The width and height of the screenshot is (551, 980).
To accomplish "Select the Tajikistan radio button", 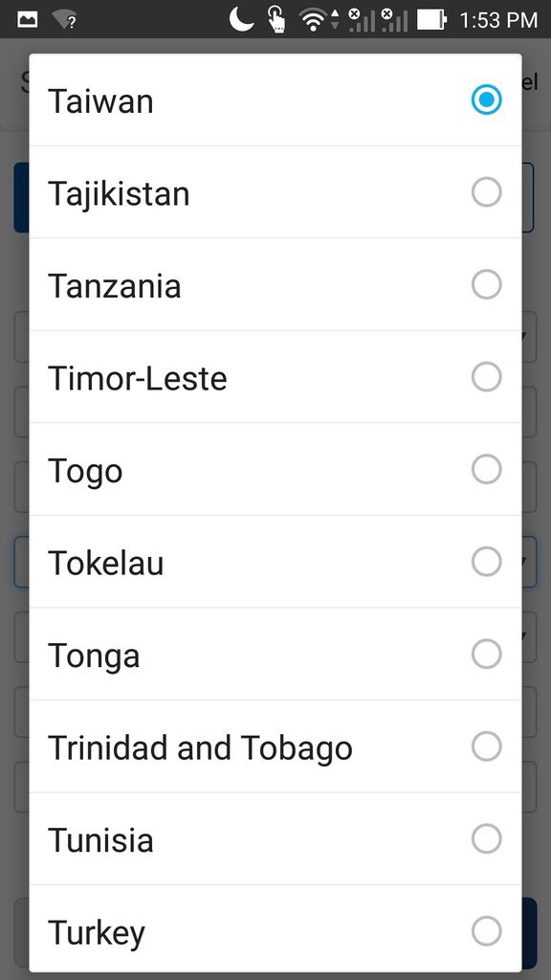I will pyautogui.click(x=486, y=191).
